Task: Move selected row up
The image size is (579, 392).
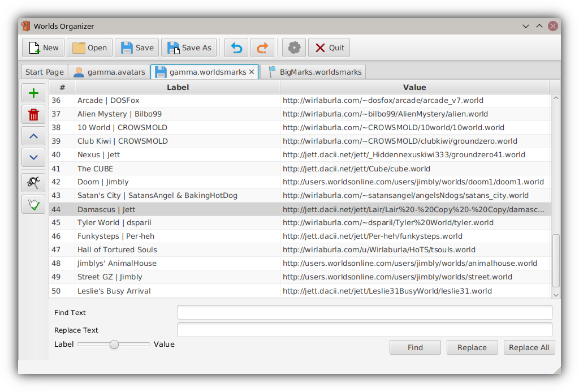Action: tap(33, 136)
